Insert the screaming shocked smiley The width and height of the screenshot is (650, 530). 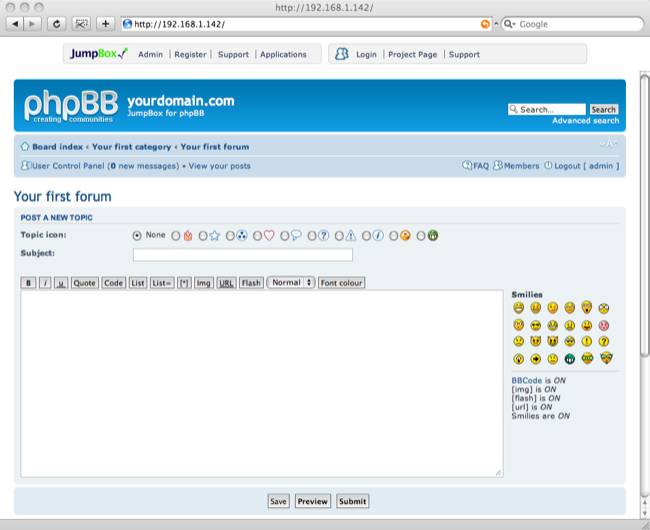coord(587,307)
